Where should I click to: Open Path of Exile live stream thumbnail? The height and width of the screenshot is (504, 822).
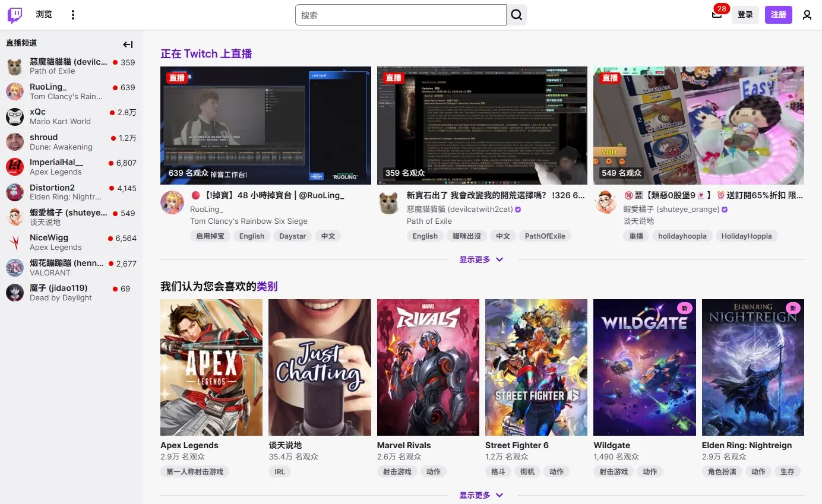pos(482,125)
